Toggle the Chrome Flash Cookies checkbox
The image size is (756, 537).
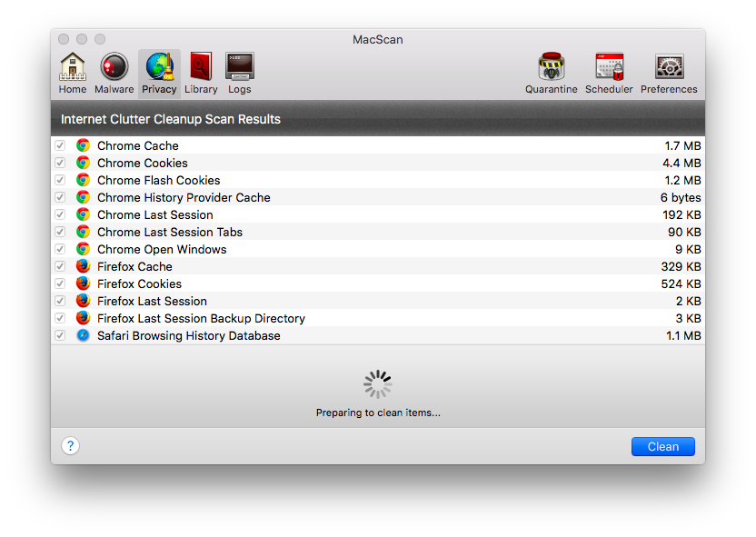[60, 180]
